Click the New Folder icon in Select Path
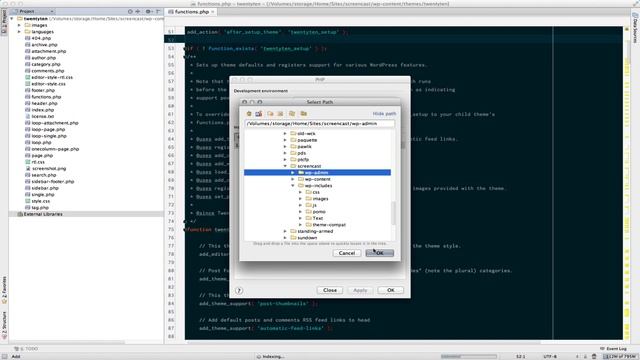Screen dimensions: 640x360 [x=270, y=113]
